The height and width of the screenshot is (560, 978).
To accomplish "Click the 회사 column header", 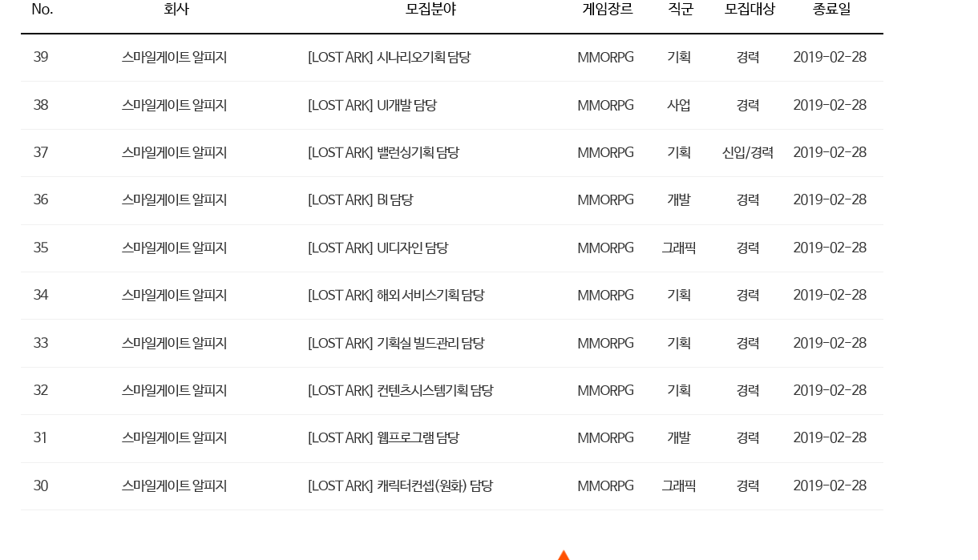I will click(x=176, y=10).
